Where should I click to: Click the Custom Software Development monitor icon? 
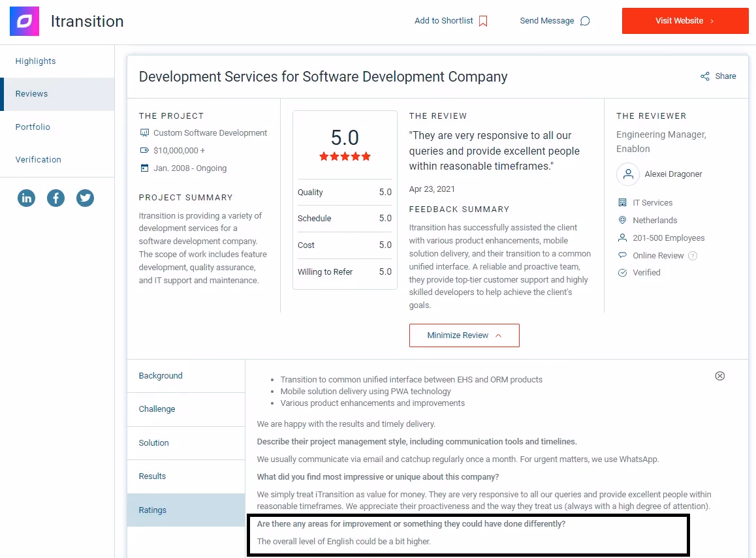(144, 132)
